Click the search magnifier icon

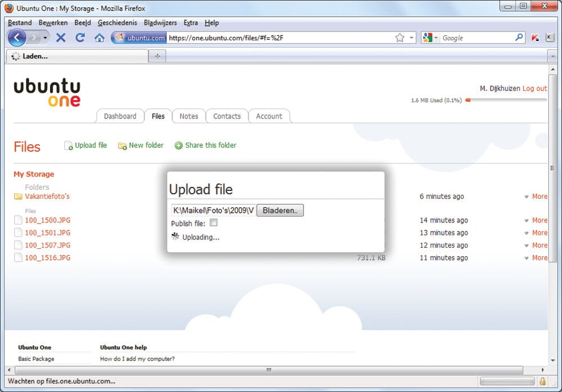[519, 37]
